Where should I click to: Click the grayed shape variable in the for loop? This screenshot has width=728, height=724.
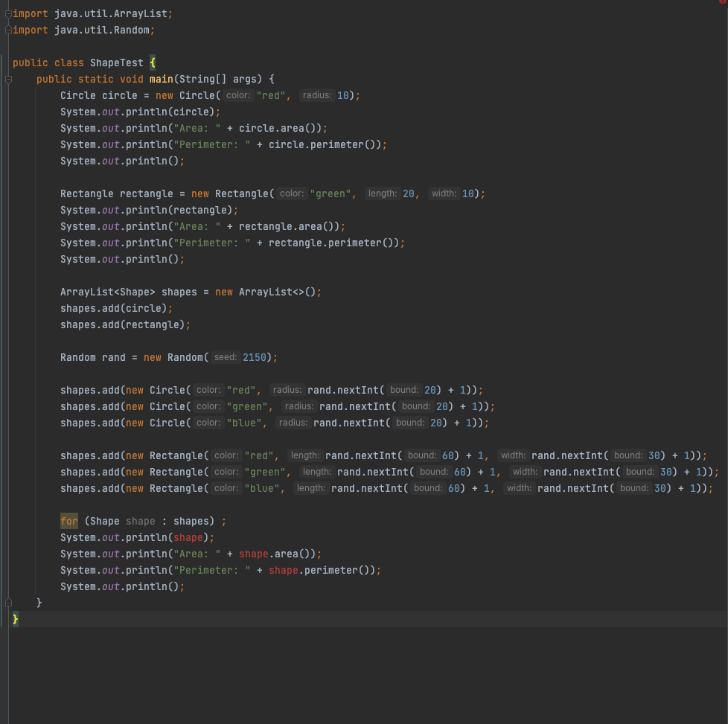(x=141, y=521)
